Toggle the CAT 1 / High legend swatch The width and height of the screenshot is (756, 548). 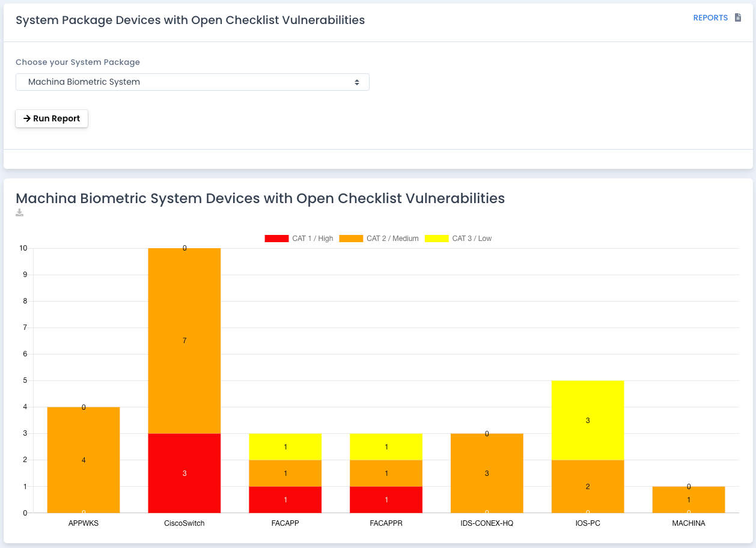click(x=276, y=239)
